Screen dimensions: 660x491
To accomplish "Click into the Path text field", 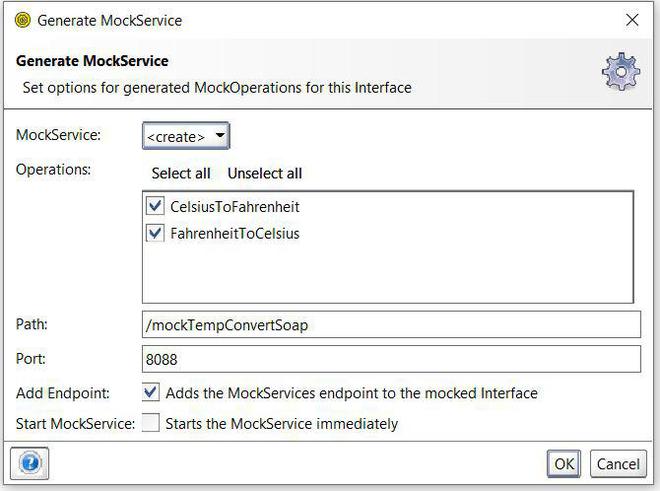I will tap(390, 325).
